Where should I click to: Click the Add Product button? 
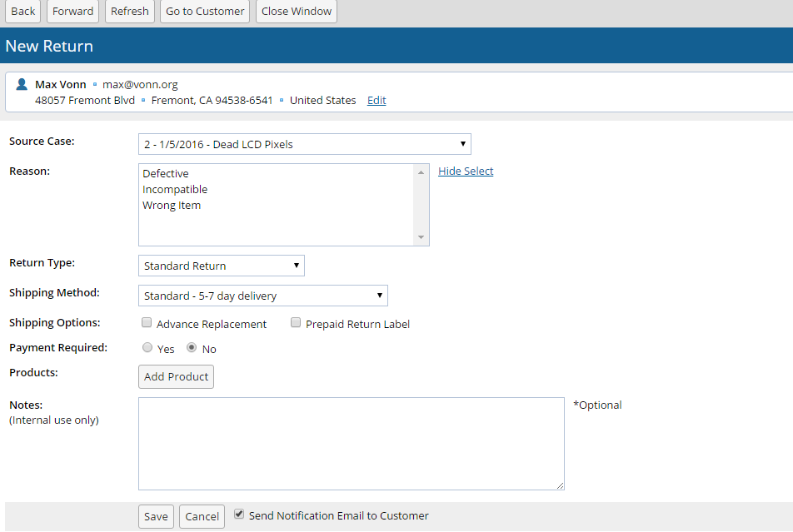point(176,377)
